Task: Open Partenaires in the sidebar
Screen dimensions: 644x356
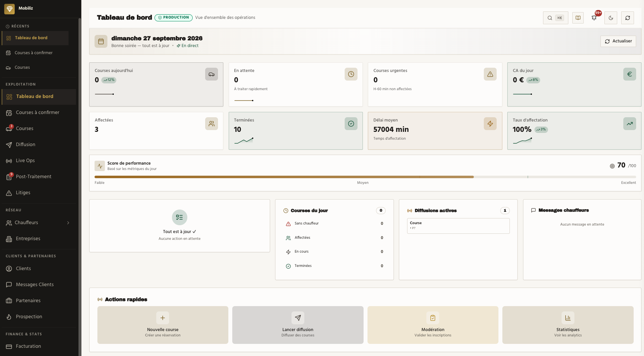Action: click(x=39, y=301)
